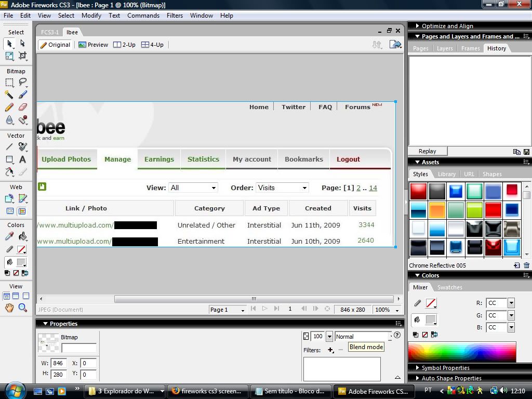
Task: Open the 100% zoom level dropdown
Action: point(387,310)
